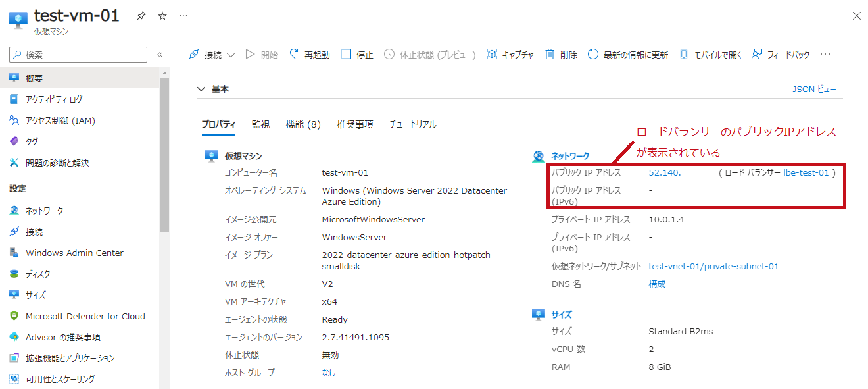Pin test-vm-01 to the dashboard
868x389 pixels.
click(x=141, y=16)
